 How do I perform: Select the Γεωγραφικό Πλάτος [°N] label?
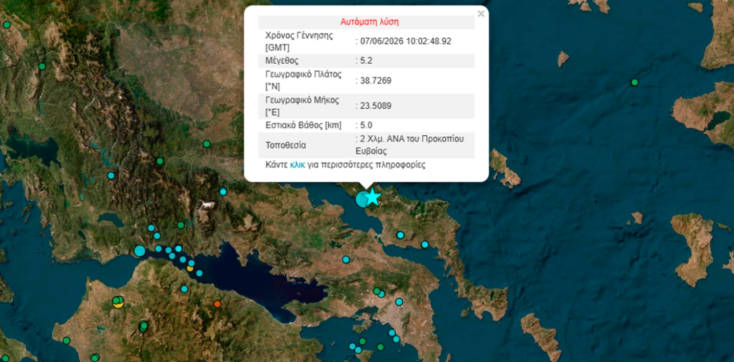click(303, 81)
